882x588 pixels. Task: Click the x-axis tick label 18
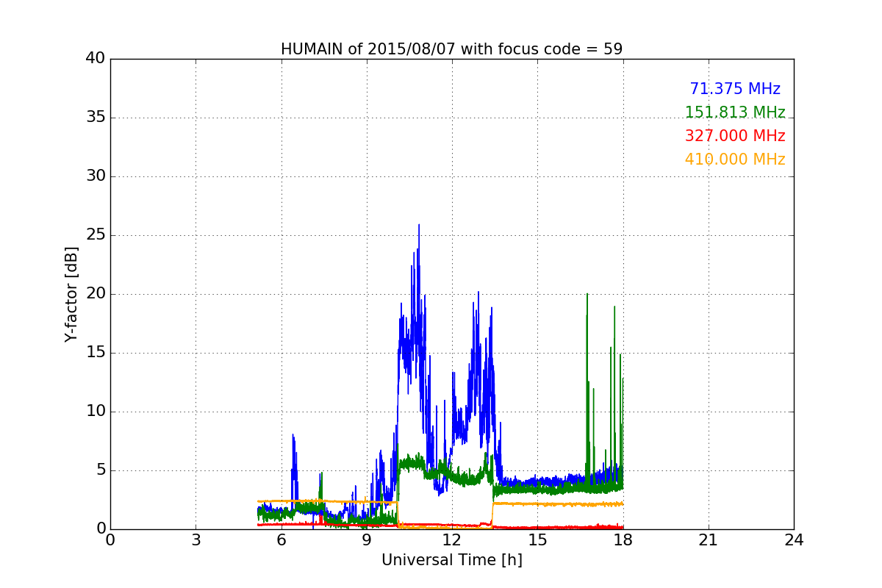(x=623, y=540)
